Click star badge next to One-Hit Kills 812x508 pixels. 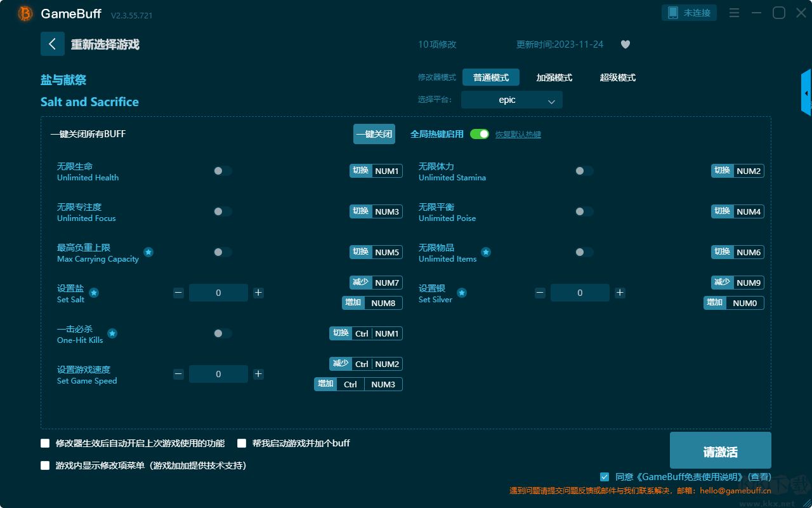coord(112,333)
